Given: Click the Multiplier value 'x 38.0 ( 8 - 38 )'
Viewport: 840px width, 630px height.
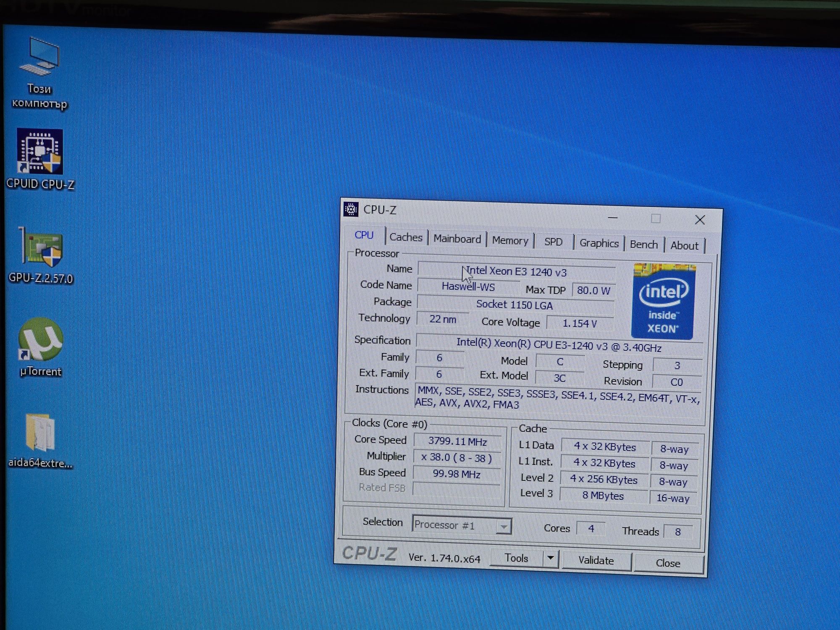Looking at the screenshot, I should 457,458.
